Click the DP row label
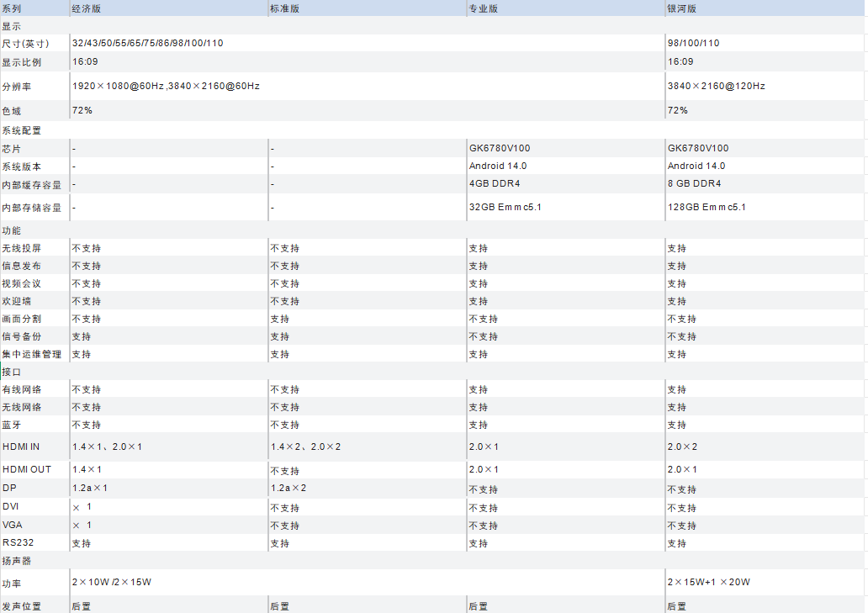The height and width of the screenshot is (613, 868). tap(9, 488)
